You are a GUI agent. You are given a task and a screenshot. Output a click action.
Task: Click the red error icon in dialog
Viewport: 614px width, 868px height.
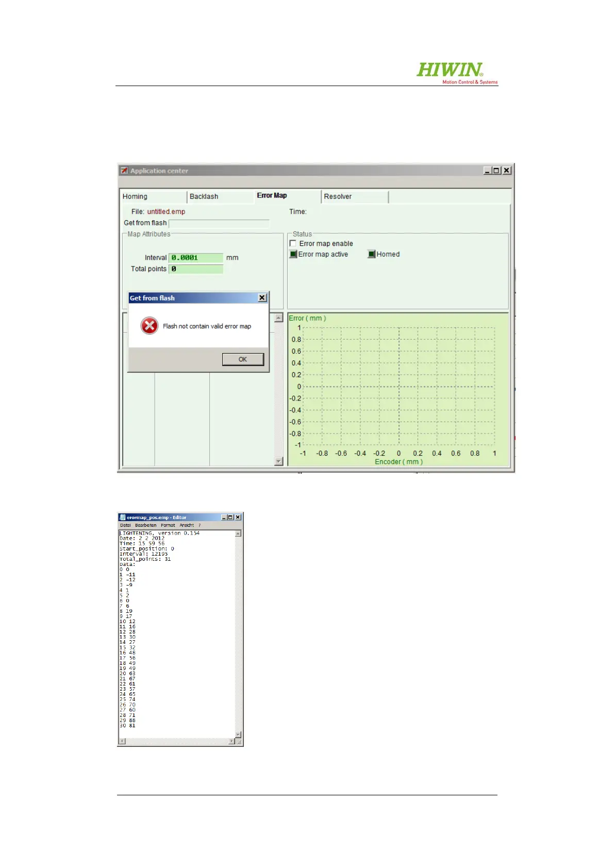150,326
